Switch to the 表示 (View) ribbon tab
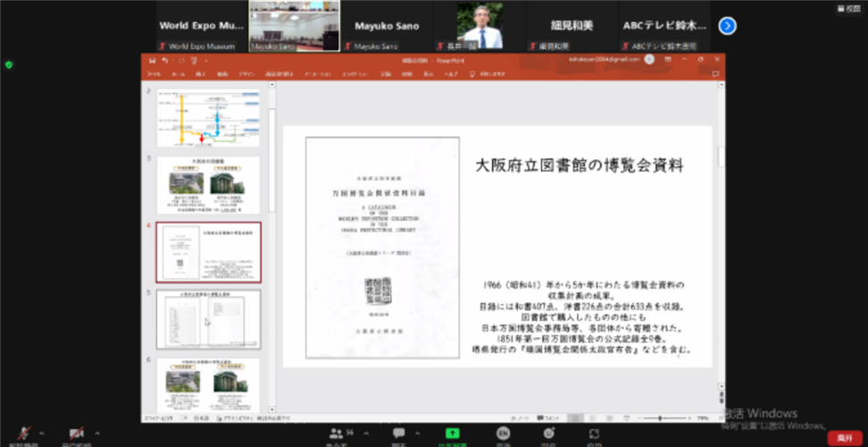868x447 pixels. 428,73
